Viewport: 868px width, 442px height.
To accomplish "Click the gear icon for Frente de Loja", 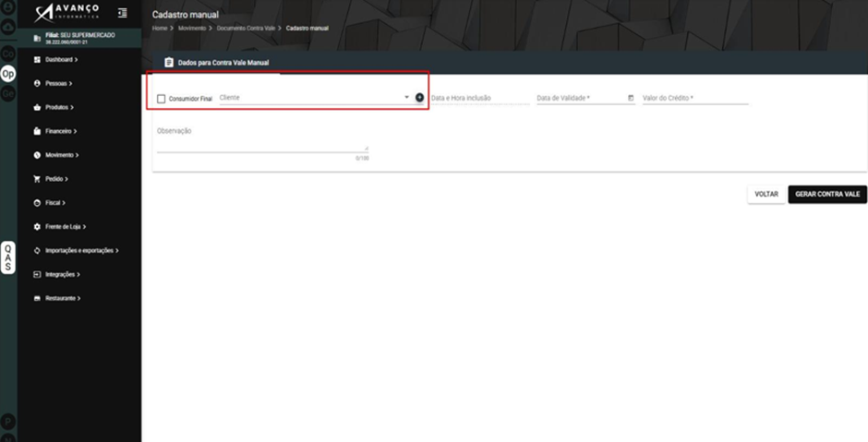I will coord(37,227).
